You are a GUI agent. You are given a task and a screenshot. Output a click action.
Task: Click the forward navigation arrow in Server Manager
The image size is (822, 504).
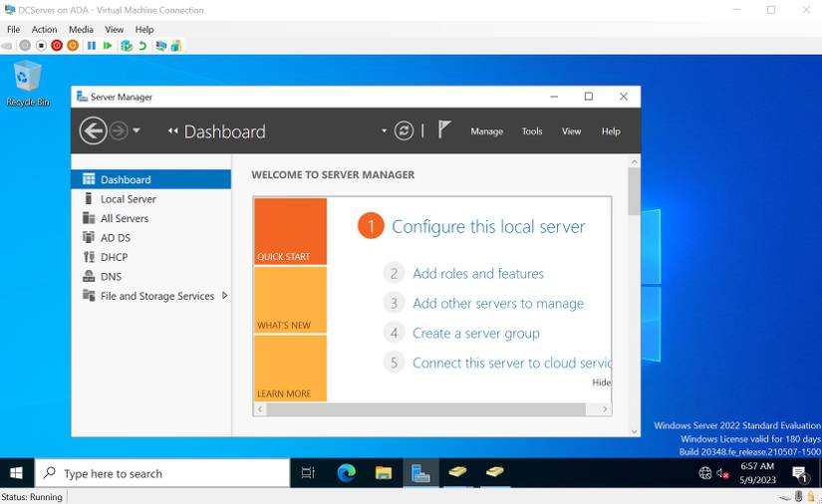(119, 130)
